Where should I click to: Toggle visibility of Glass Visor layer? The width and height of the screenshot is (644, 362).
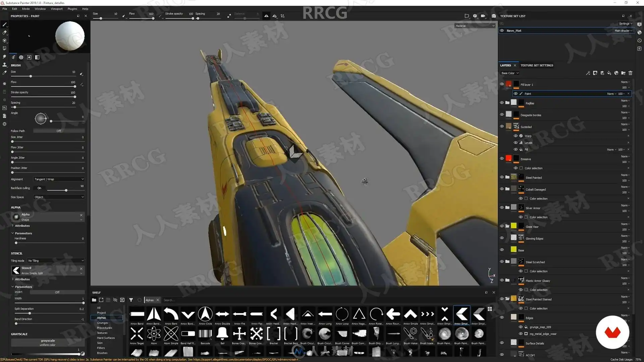tap(502, 226)
